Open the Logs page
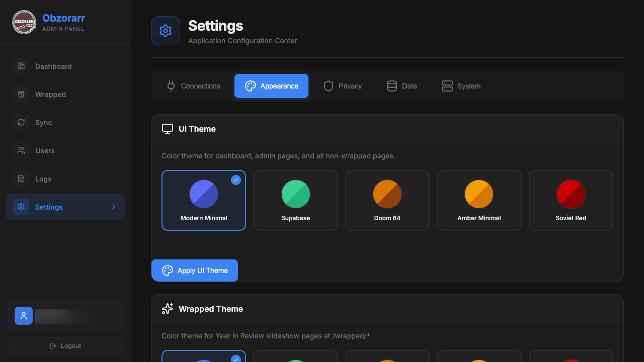The width and height of the screenshot is (644, 362). click(x=65, y=178)
